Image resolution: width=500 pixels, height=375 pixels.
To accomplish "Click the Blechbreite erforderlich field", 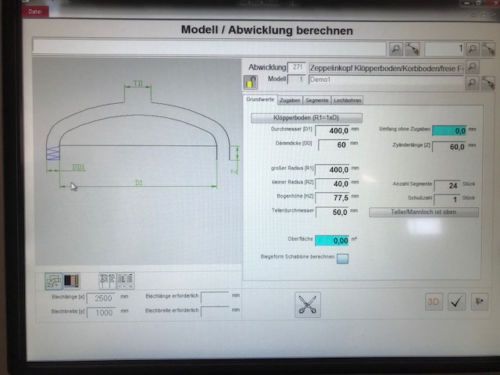I will point(215,311).
